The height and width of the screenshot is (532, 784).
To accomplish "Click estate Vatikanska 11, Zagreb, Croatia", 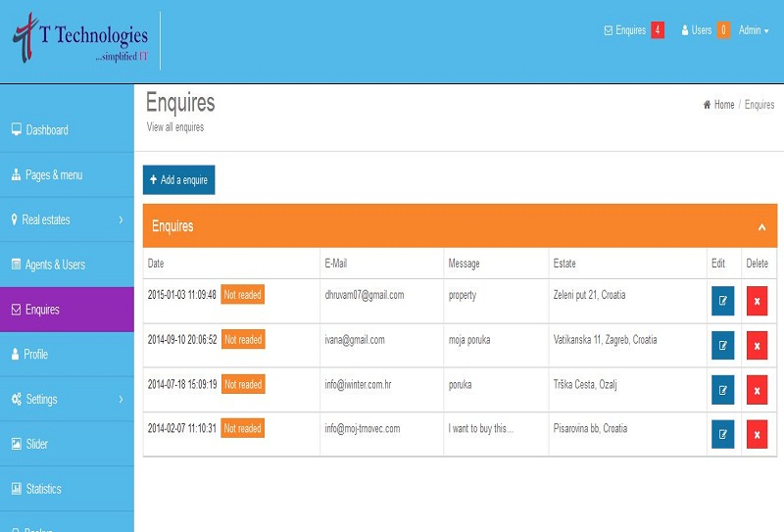I will [x=605, y=340].
